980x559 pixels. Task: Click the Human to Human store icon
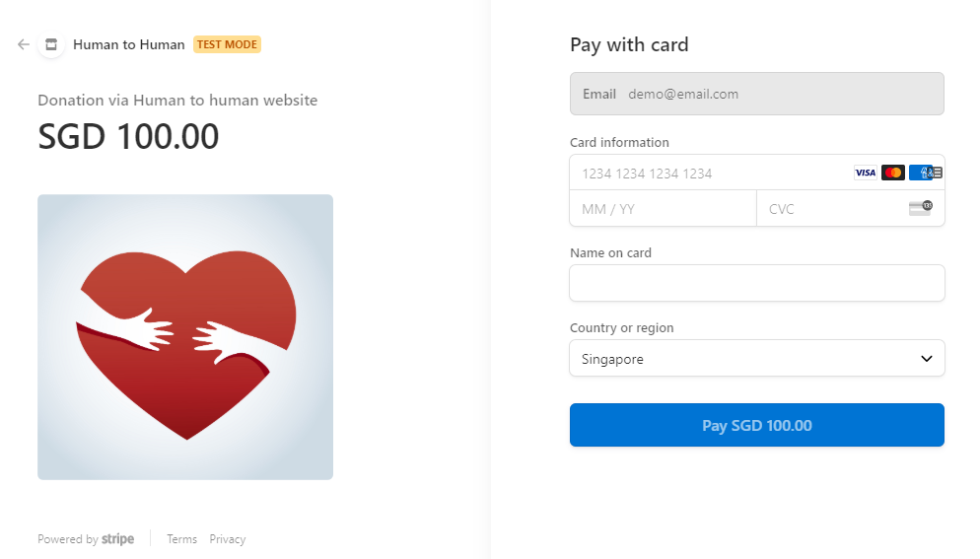51,44
